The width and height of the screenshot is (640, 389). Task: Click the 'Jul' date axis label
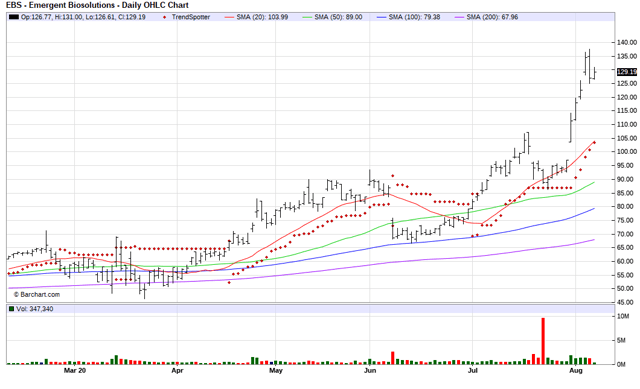coord(473,371)
